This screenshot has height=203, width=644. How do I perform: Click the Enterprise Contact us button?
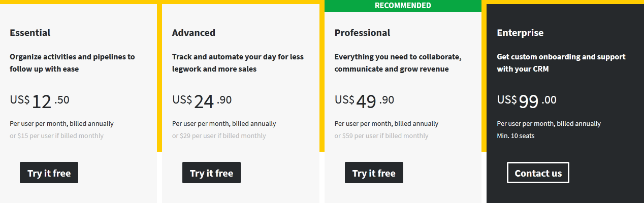pos(538,173)
